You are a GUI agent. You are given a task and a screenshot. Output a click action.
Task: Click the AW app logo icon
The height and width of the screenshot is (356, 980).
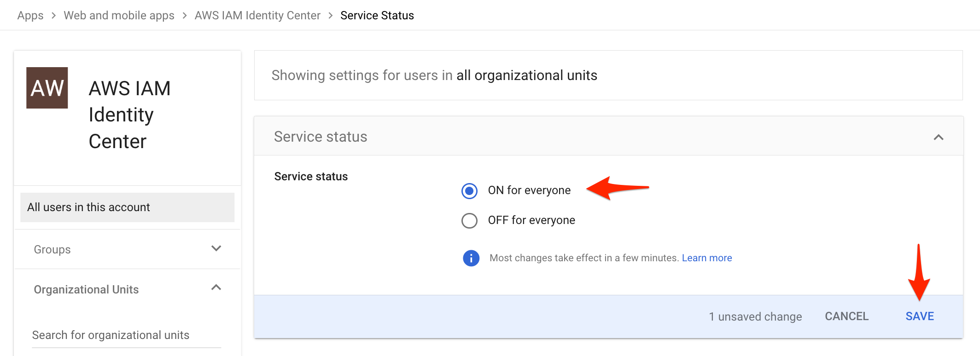click(47, 88)
